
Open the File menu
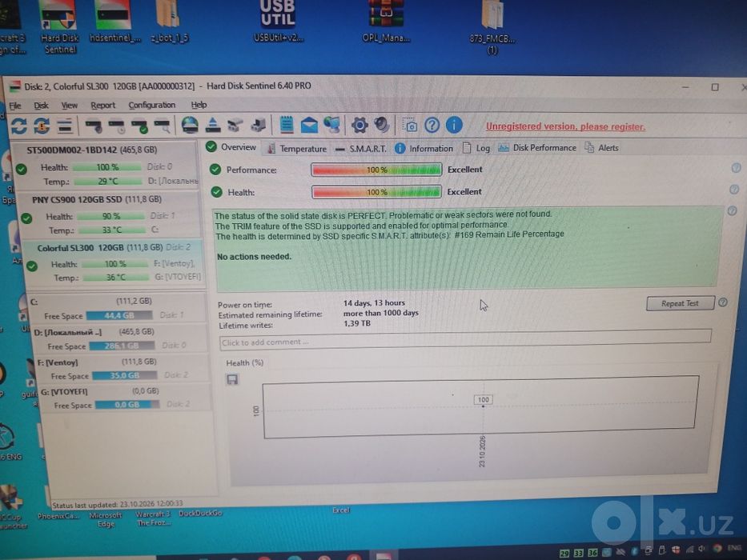click(x=15, y=106)
